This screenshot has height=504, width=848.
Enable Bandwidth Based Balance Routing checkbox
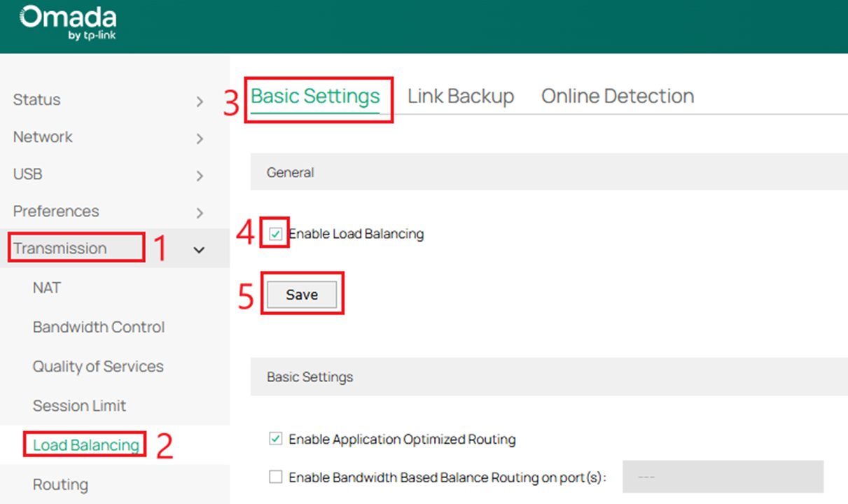(276, 477)
